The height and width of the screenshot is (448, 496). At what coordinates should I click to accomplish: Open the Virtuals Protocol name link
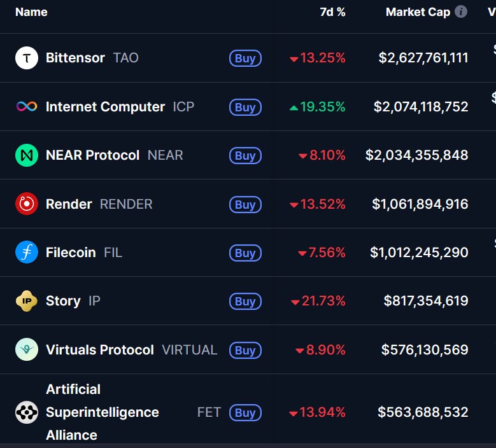[x=100, y=350]
